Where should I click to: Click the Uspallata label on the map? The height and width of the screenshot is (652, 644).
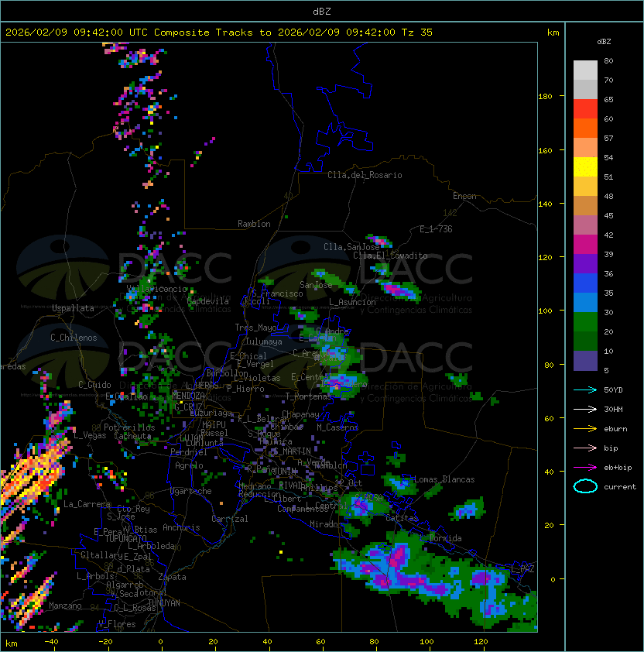(x=73, y=308)
